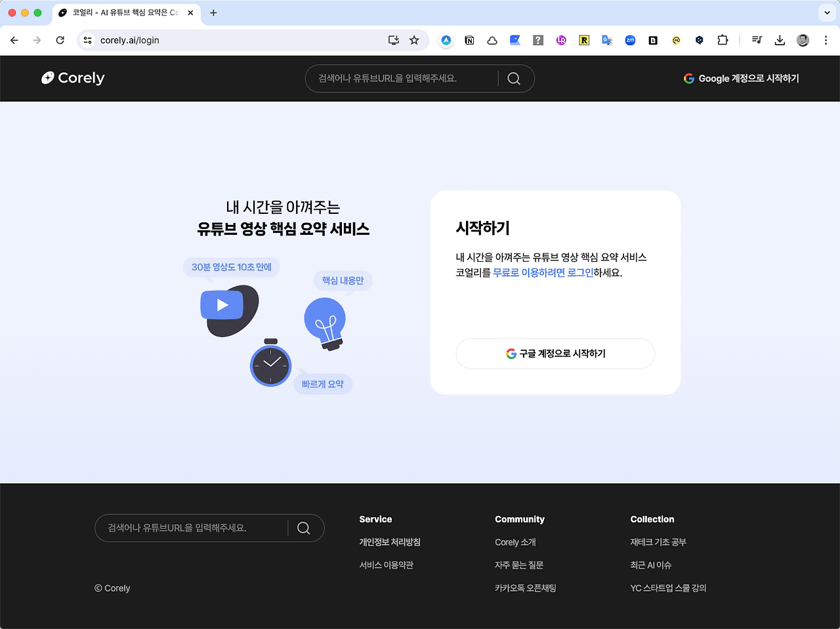Open the Chrome Extensions puzzle icon
The width and height of the screenshot is (840, 629).
point(723,40)
